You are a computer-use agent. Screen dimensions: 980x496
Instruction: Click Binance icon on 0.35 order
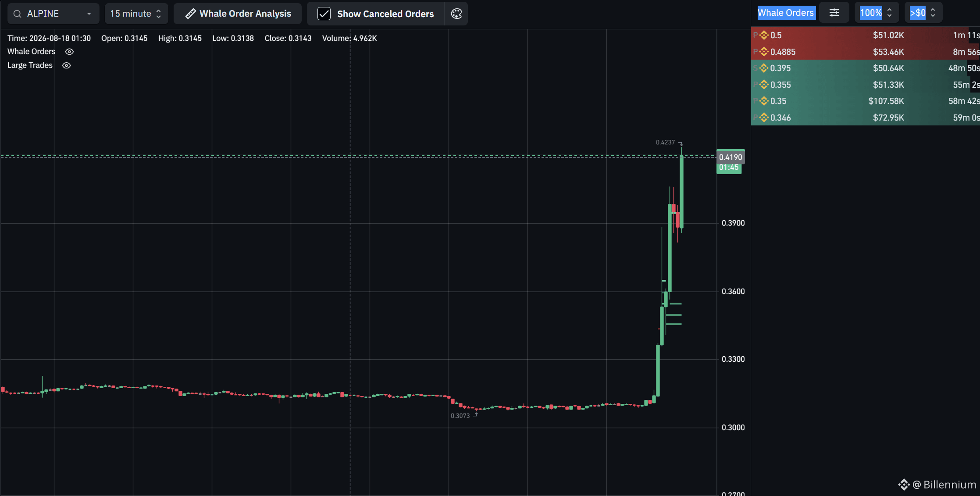(x=764, y=101)
